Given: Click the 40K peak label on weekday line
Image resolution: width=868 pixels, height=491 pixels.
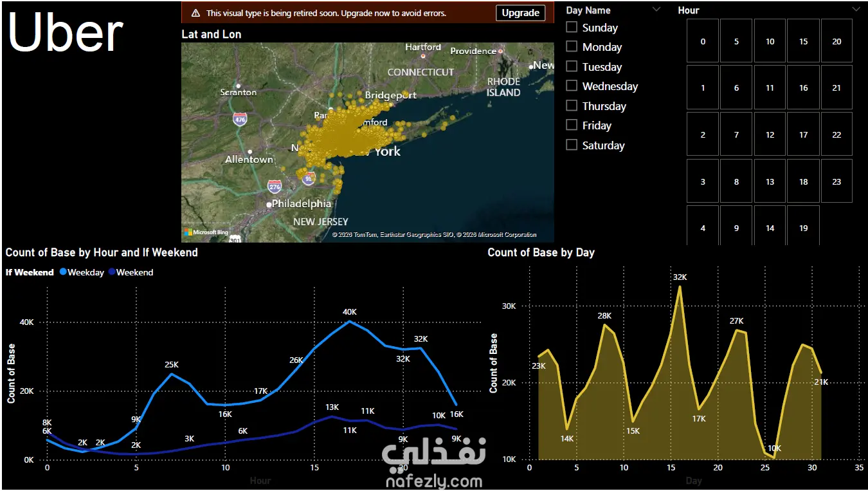Looking at the screenshot, I should [x=349, y=312].
